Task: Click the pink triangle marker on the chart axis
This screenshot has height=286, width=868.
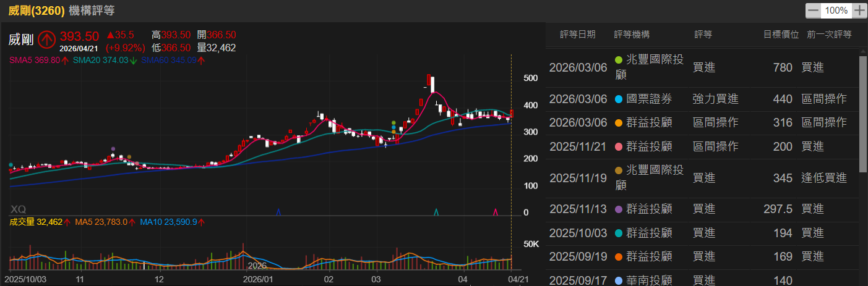Action: pos(496,212)
